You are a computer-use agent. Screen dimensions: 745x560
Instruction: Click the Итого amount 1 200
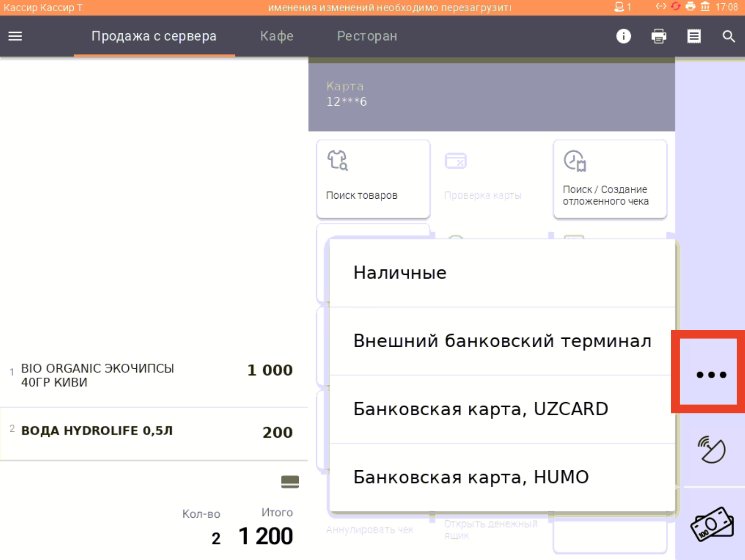click(x=265, y=536)
